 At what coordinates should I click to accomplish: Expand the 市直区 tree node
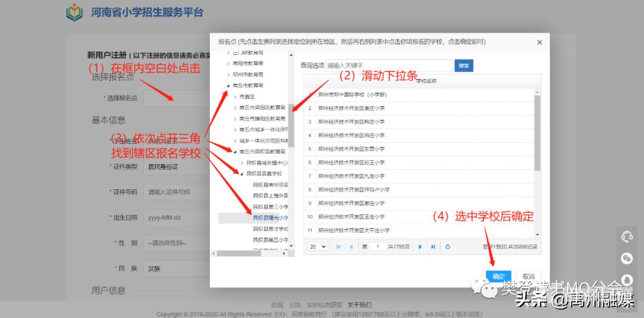[235, 96]
